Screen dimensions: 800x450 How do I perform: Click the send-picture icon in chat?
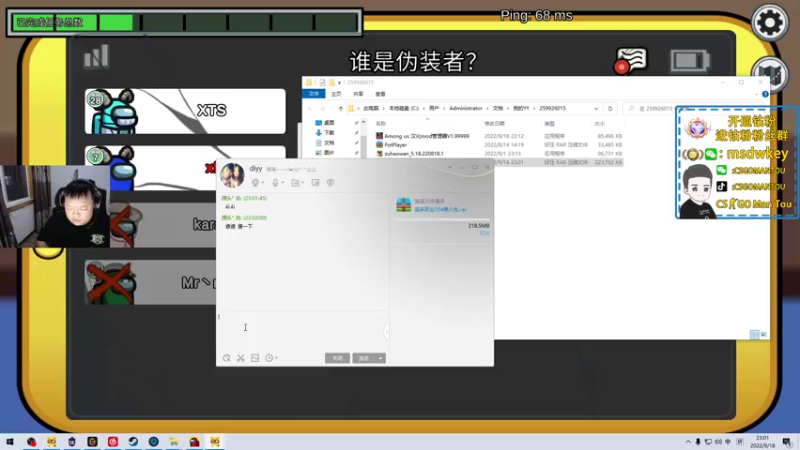click(x=255, y=358)
